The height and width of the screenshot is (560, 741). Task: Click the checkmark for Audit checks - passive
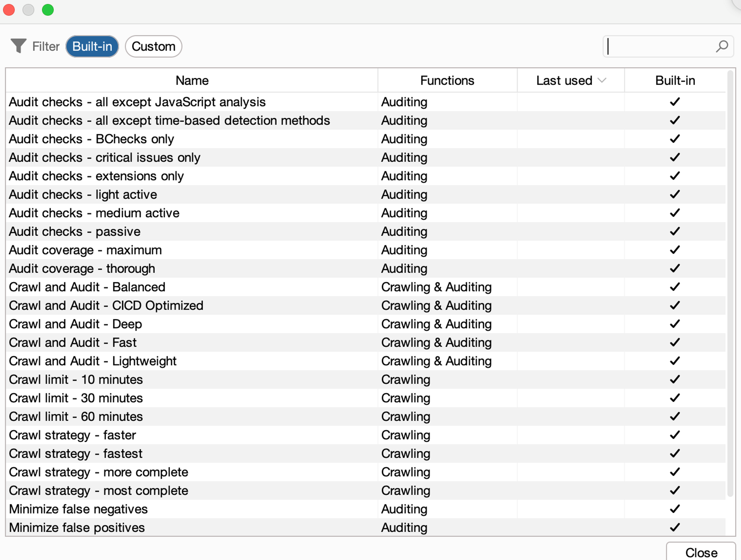coord(675,231)
